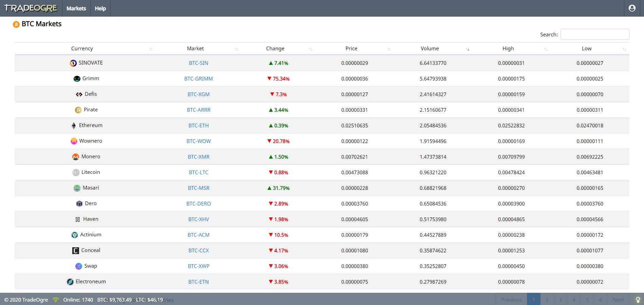Click Grimm's 75.34% change value
This screenshot has height=305, width=644.
pos(278,79)
